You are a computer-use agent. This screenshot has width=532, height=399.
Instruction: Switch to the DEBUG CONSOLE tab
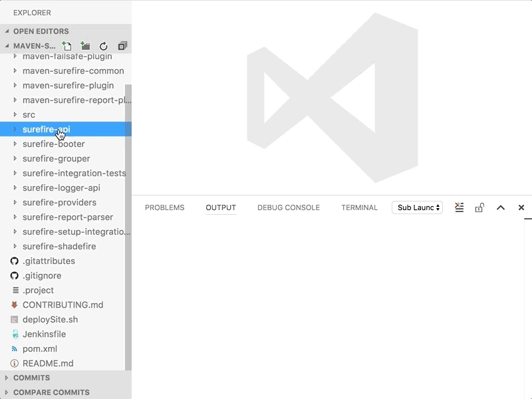point(289,207)
